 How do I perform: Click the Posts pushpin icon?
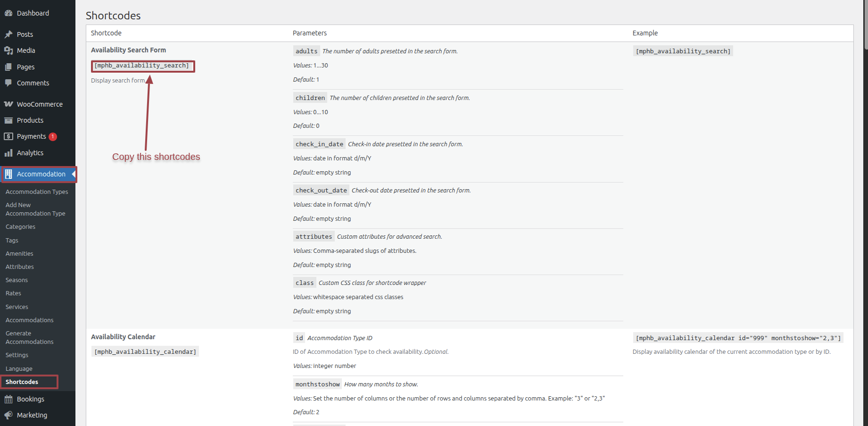(8, 34)
